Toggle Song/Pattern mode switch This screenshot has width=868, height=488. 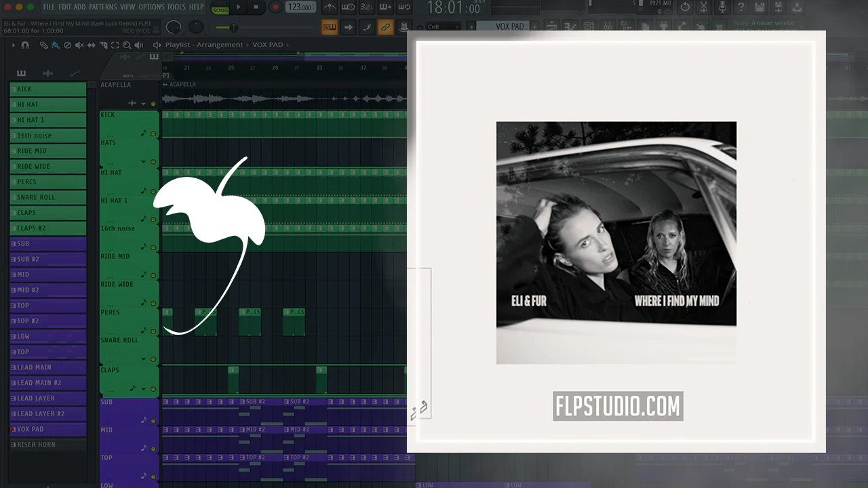click(220, 8)
